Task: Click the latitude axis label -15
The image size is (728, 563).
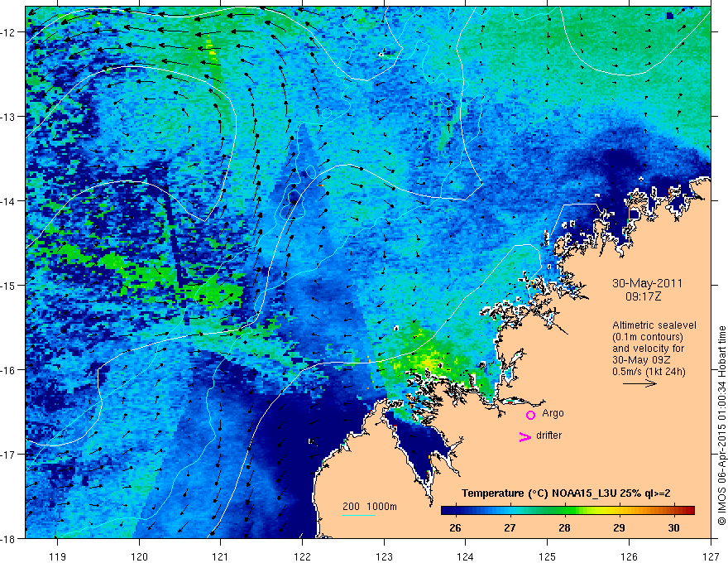Action: pyautogui.click(x=8, y=286)
